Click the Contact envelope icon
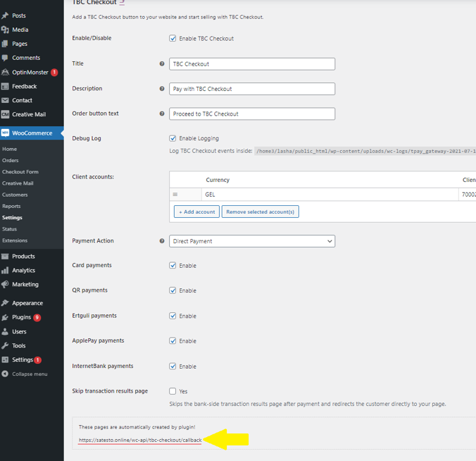The image size is (476, 461). (5, 100)
